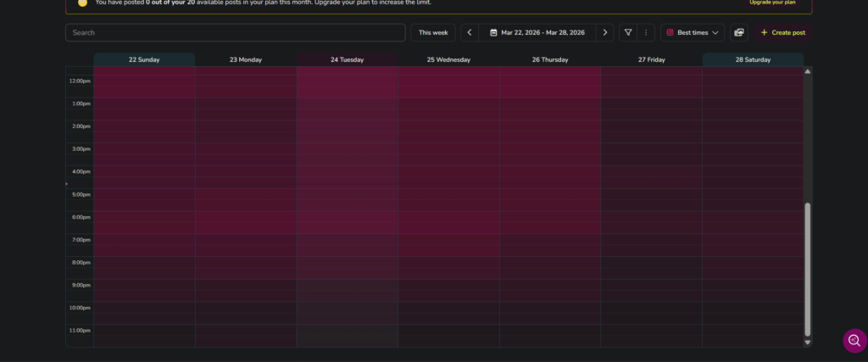
Task: Open the Mar 22 - Mar 28 date range picker
Action: (537, 33)
